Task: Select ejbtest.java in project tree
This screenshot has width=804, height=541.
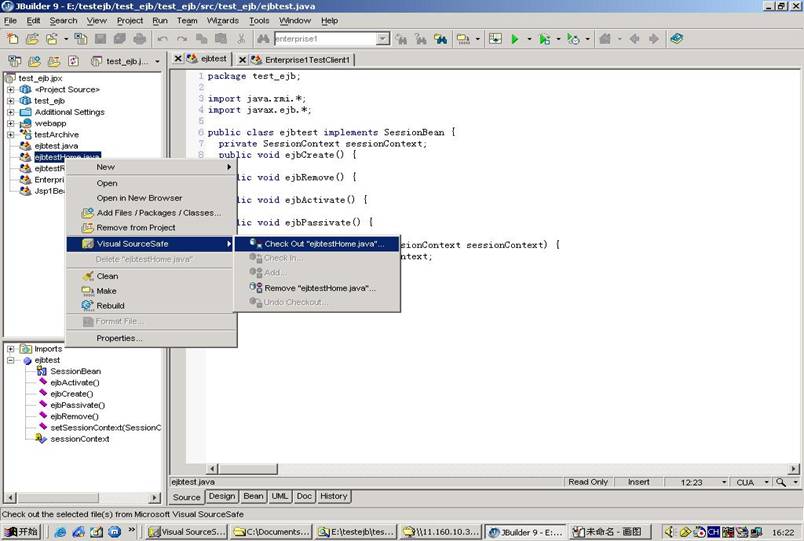Action: pyautogui.click(x=56, y=146)
